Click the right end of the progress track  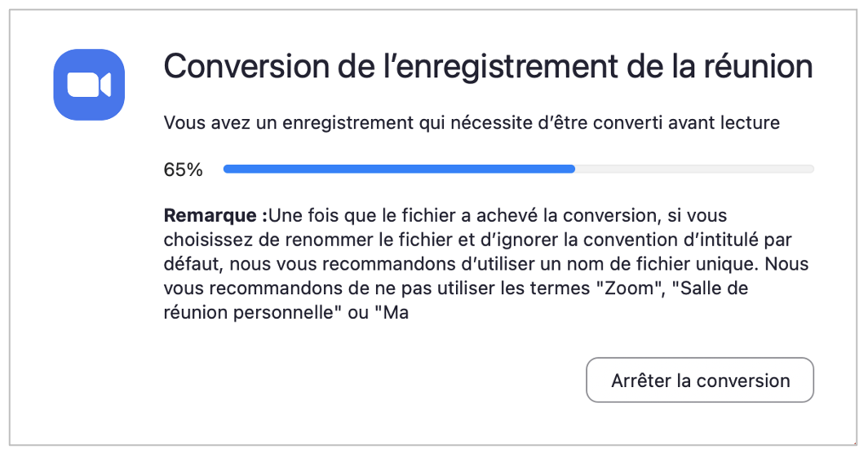point(809,170)
